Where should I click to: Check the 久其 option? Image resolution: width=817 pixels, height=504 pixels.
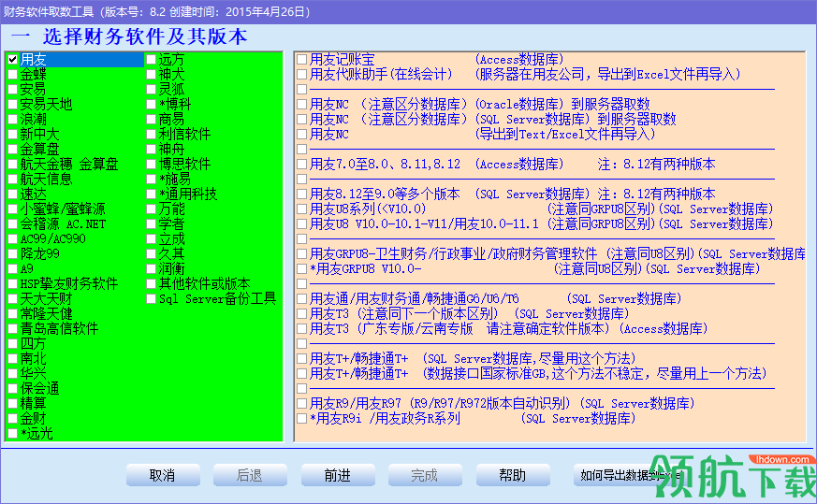pos(151,254)
